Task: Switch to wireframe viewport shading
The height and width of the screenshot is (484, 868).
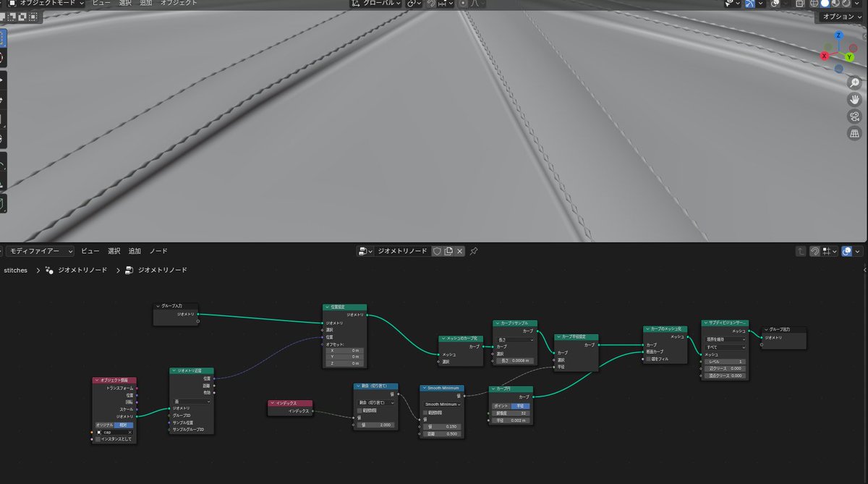Action: click(x=815, y=3)
